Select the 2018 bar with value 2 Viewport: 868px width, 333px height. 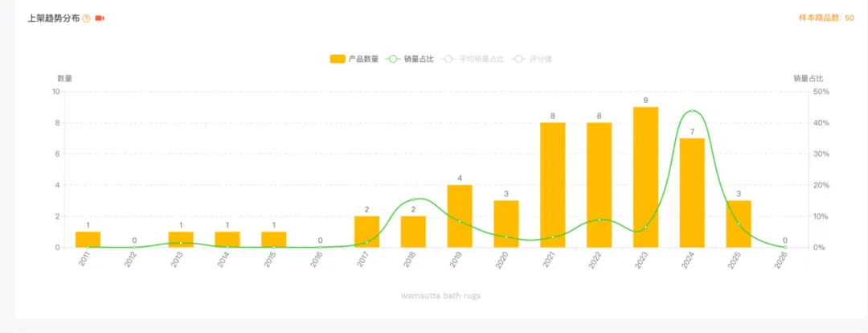point(414,232)
